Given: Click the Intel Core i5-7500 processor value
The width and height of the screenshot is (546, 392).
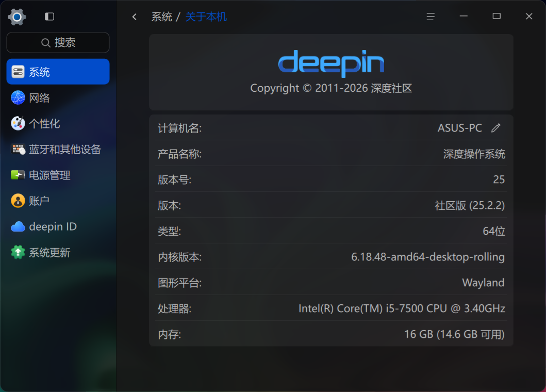Looking at the screenshot, I should 402,308.
